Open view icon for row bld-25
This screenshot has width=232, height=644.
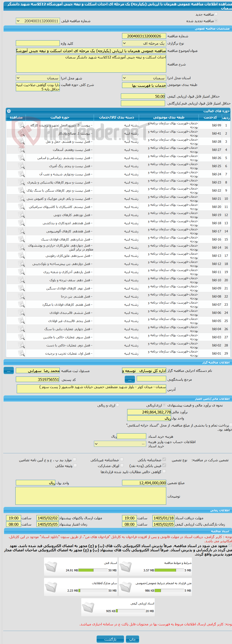(x=21, y=166)
